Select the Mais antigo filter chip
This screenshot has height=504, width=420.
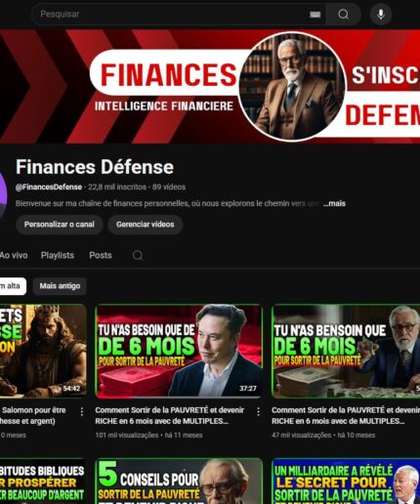(x=60, y=286)
